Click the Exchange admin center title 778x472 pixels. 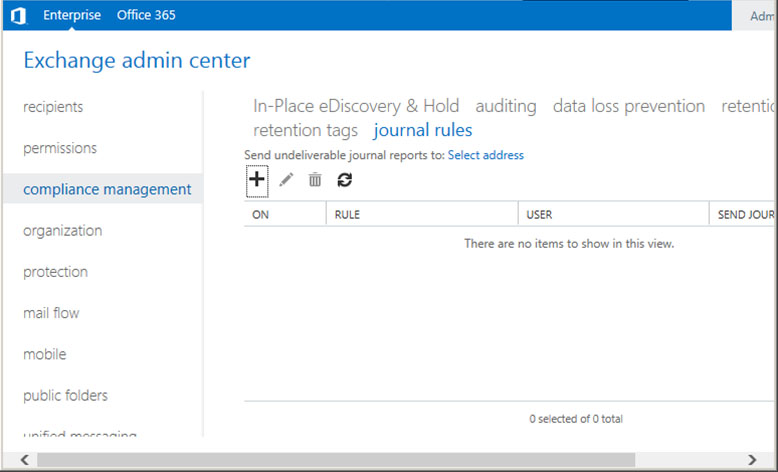[137, 61]
